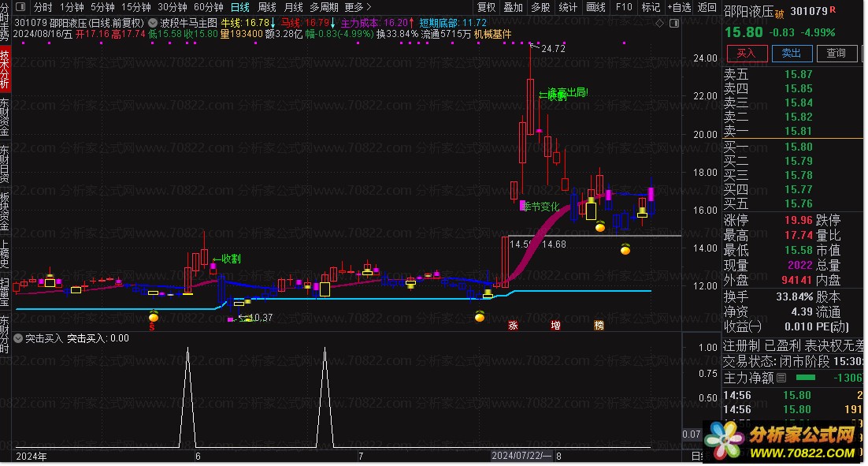Screen dimensions: 868x466
Task: Open the 多周期 multi-period view
Action: point(324,7)
